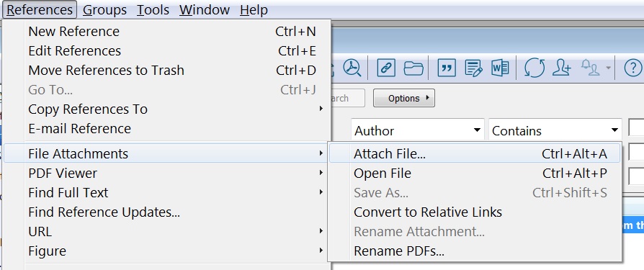This screenshot has height=270, width=644.
Task: Open the Tools menu
Action: [153, 9]
